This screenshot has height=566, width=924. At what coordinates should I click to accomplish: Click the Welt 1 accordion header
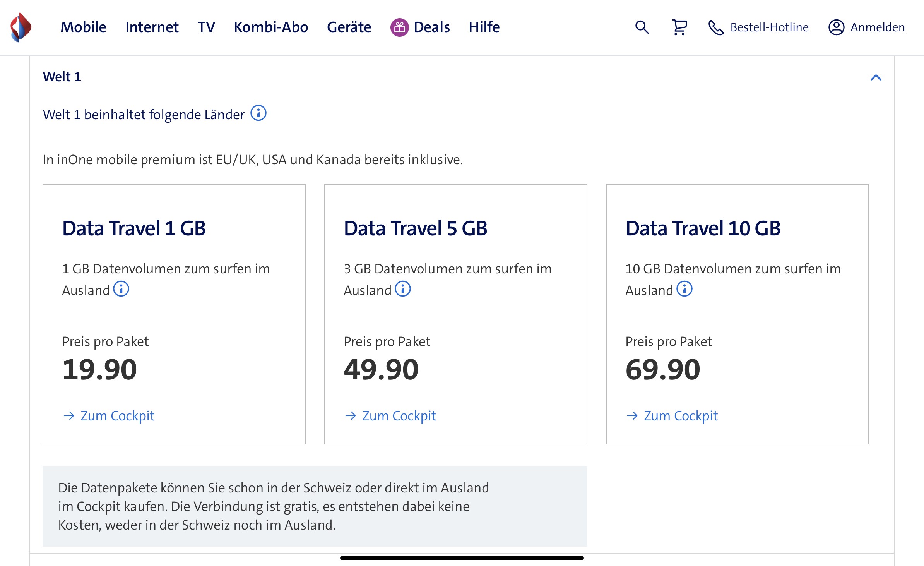(x=62, y=77)
